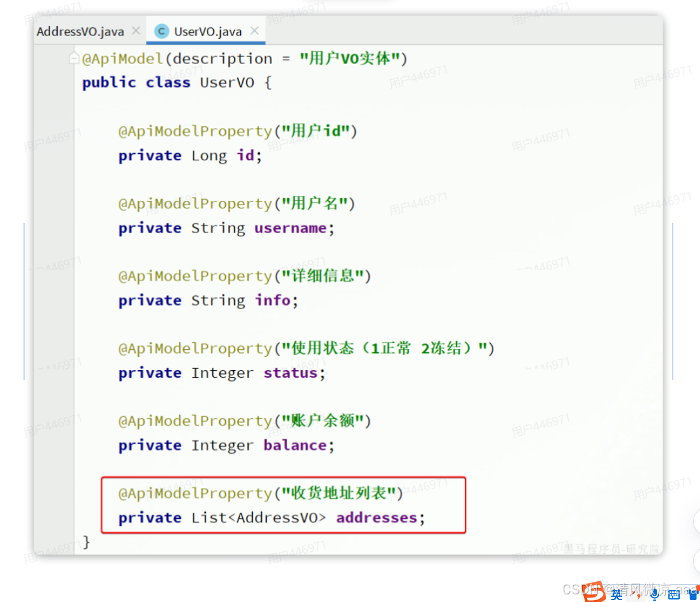Click the Sogou input method logo
The height and width of the screenshot is (602, 700).
594,592
